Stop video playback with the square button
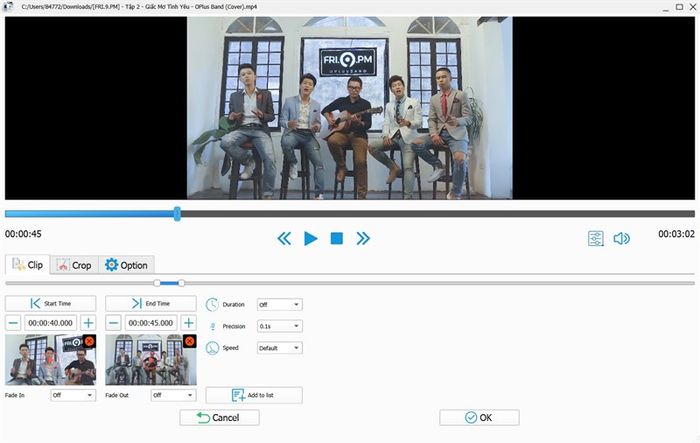 (337, 238)
